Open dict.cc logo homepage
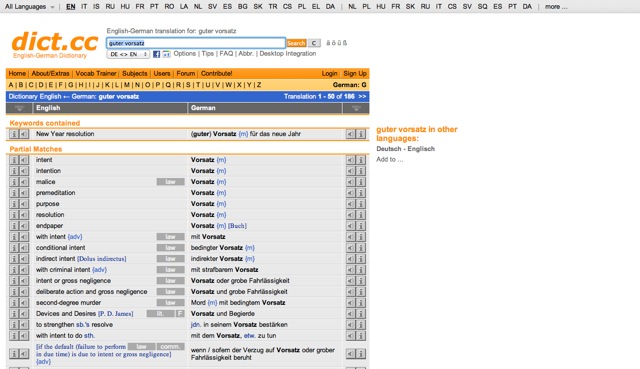The width and height of the screenshot is (640, 369). coord(55,44)
